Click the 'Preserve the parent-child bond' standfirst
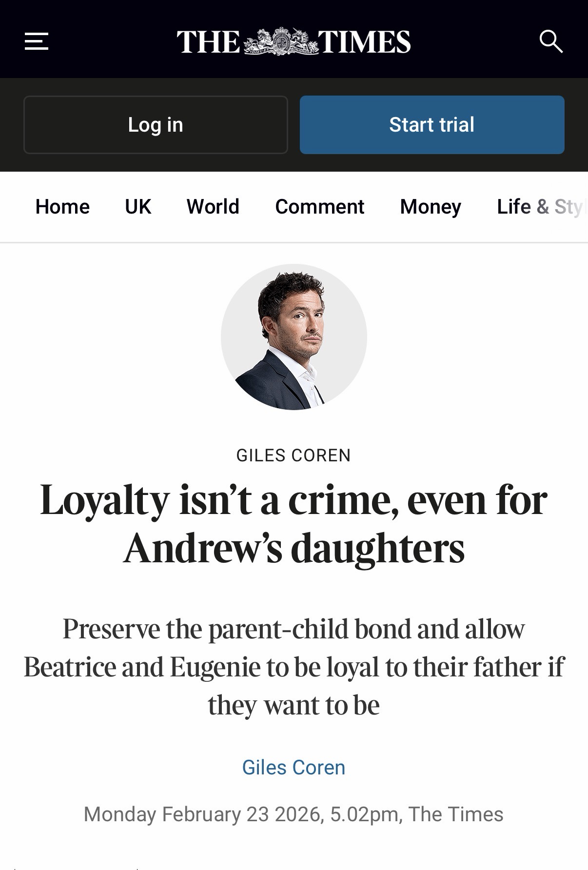Screen dimensions: 588x870 click(x=294, y=667)
